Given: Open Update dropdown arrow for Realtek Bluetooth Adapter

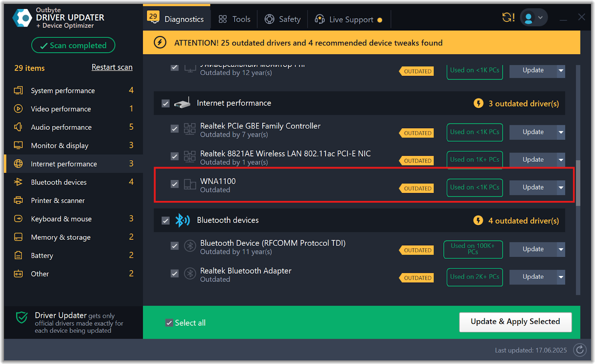Looking at the screenshot, I should point(561,277).
